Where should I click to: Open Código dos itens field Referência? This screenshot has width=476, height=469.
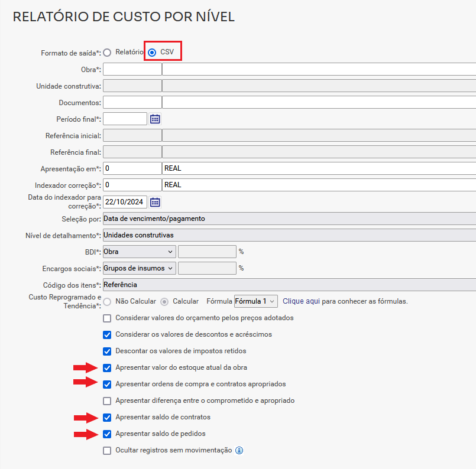[x=289, y=285]
